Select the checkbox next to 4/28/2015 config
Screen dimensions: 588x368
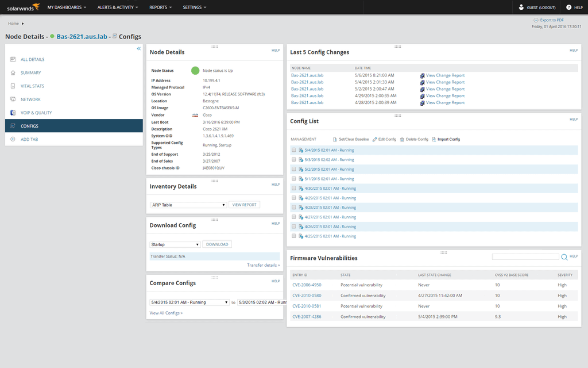coord(293,206)
